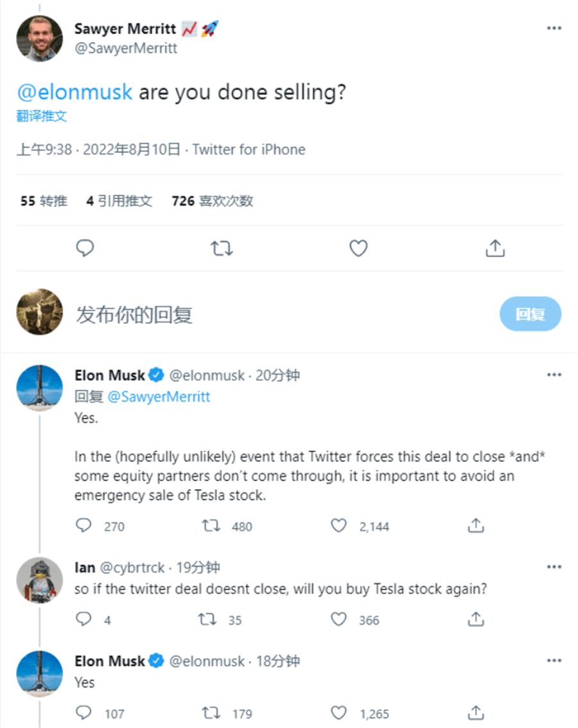
Task: Retweet Elon Musk's reply with 480 retweets
Action: 211,526
